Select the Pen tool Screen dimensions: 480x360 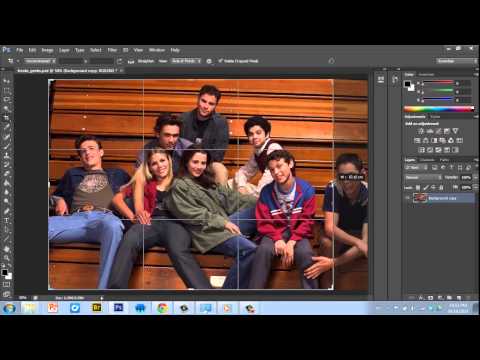(x=6, y=211)
